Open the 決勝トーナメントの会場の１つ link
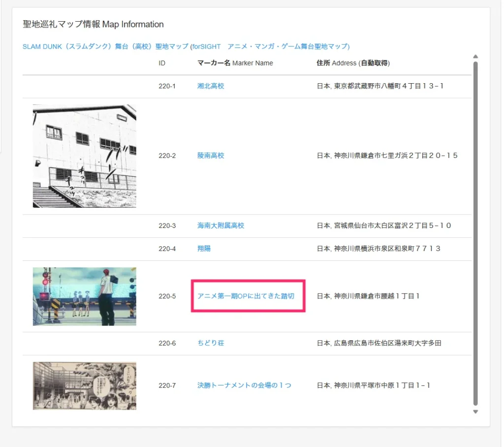Image resolution: width=504 pixels, height=447 pixels. (244, 385)
